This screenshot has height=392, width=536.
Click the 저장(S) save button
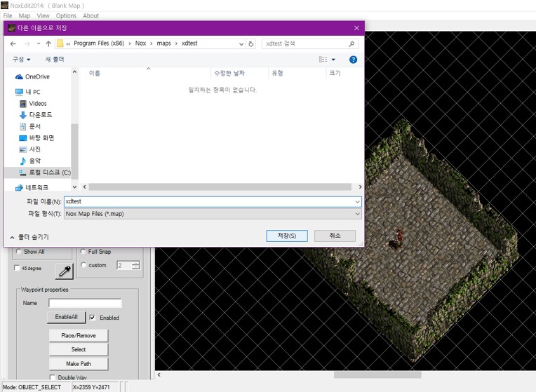tap(287, 236)
